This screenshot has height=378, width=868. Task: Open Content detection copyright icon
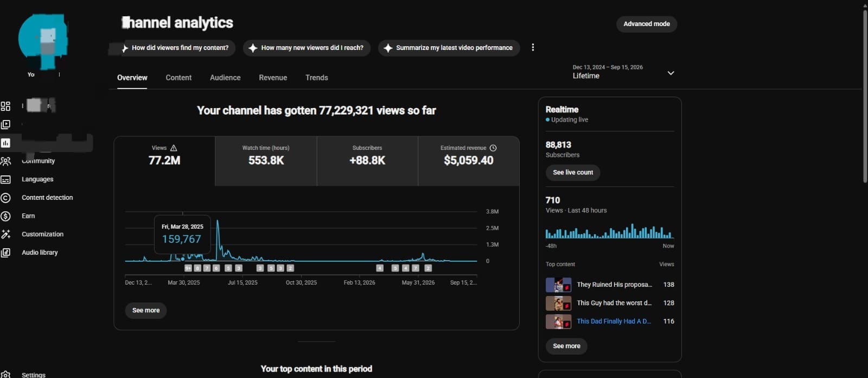(5, 198)
